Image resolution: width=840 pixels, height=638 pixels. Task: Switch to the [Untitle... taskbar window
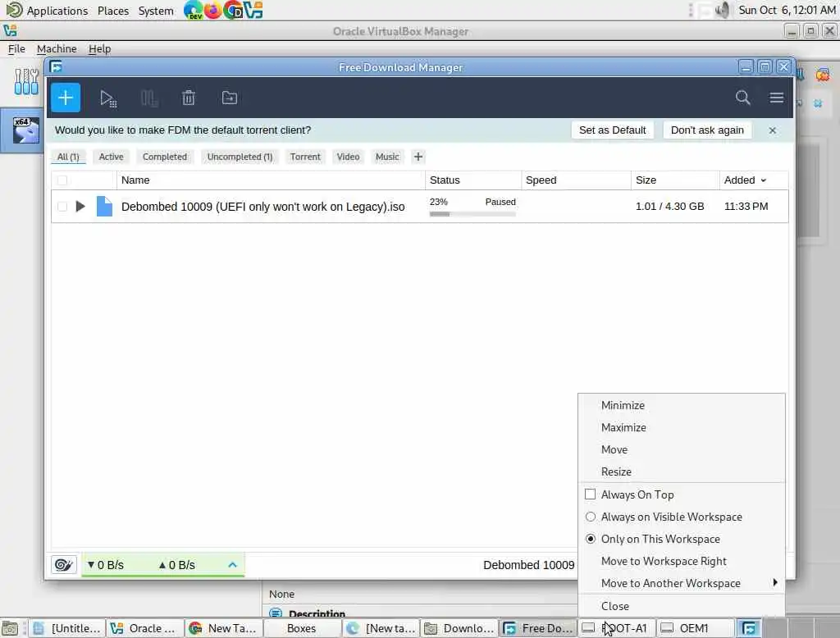66,628
